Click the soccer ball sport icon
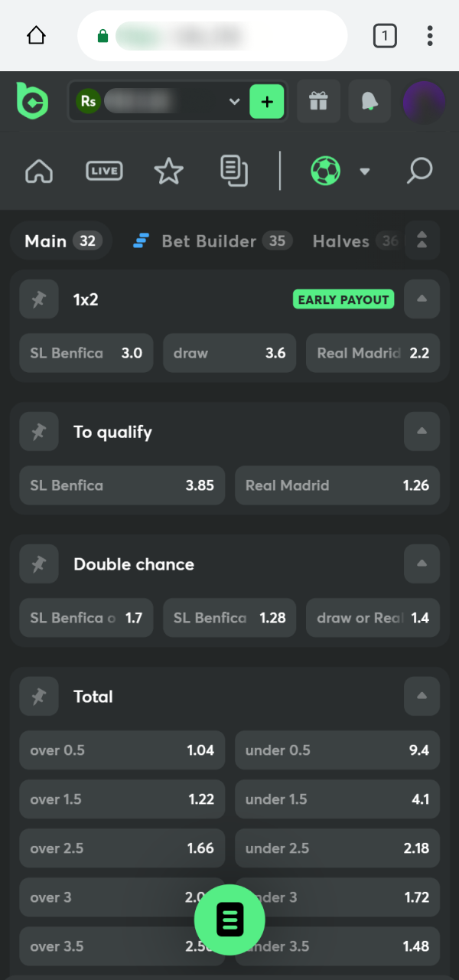 (324, 171)
